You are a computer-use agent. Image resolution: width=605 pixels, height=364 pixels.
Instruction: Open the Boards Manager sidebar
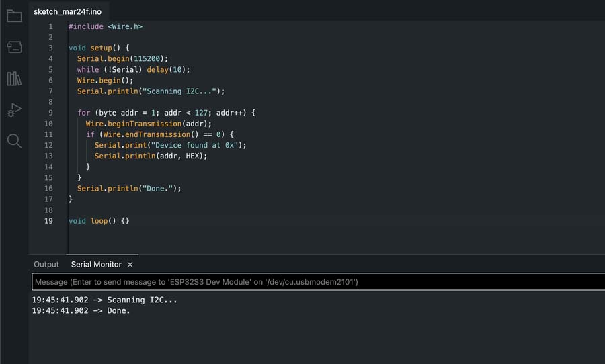pos(14,47)
